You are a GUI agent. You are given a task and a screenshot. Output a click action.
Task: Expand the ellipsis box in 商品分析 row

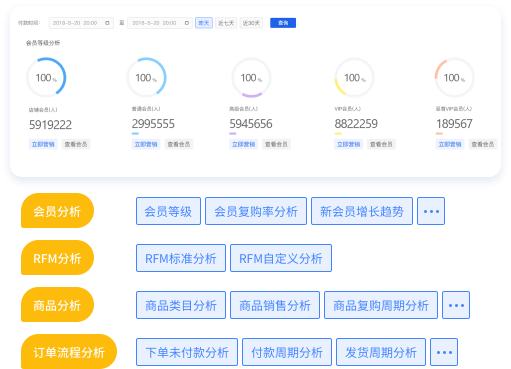point(456,305)
